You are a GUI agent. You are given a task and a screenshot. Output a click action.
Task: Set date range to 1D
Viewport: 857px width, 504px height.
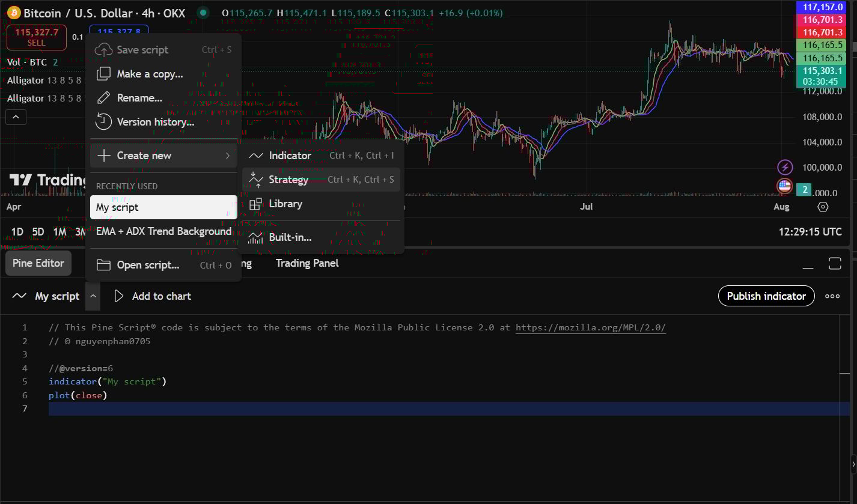coord(17,232)
